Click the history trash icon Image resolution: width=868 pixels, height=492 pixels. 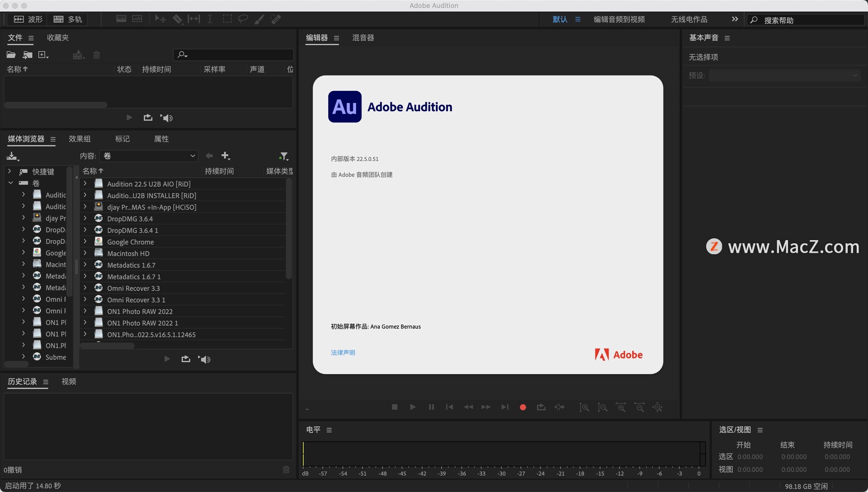[286, 469]
